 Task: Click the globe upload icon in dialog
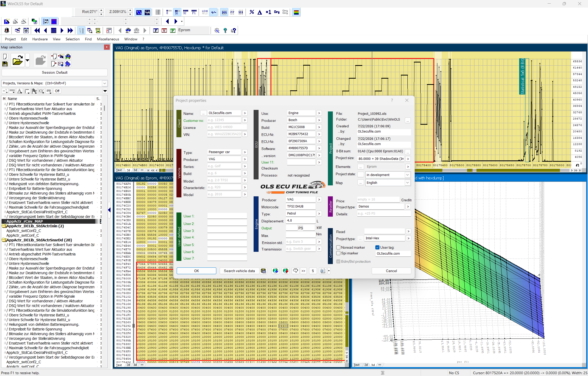click(286, 271)
